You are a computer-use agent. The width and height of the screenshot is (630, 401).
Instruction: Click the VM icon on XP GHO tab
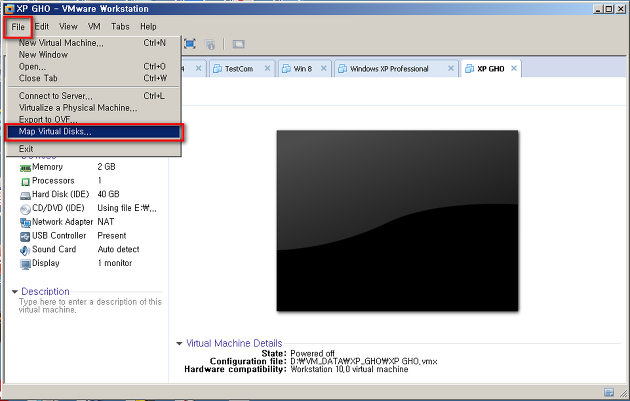[x=469, y=69]
